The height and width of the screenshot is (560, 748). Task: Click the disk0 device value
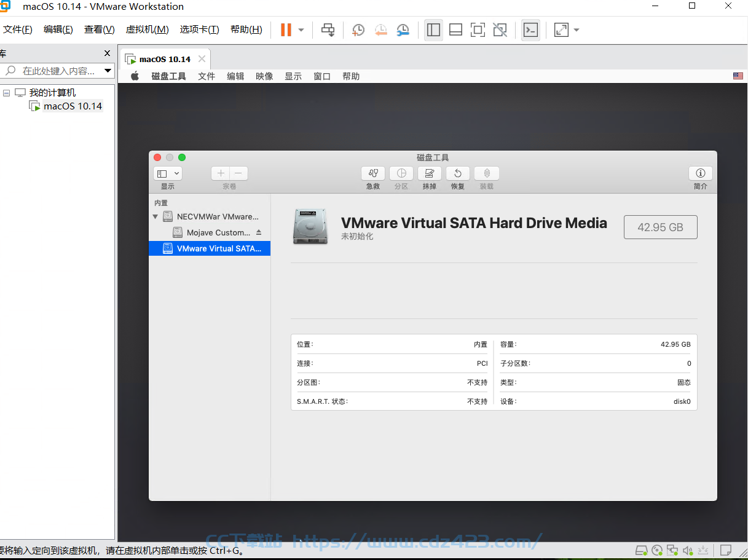tap(682, 401)
